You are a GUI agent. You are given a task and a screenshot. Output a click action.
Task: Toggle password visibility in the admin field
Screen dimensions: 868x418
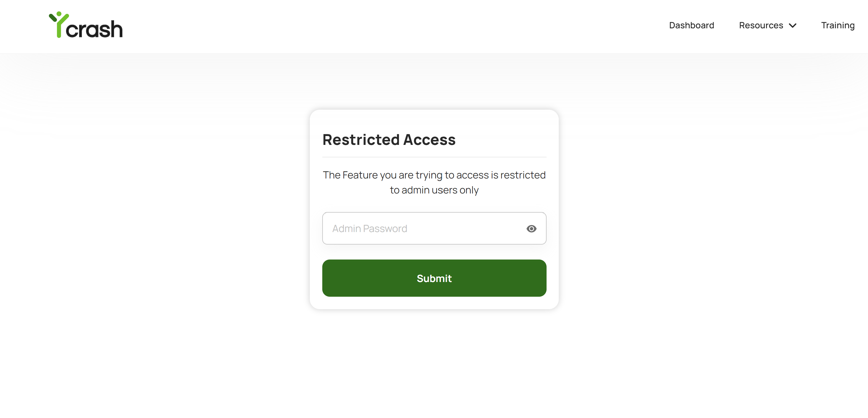click(531, 229)
